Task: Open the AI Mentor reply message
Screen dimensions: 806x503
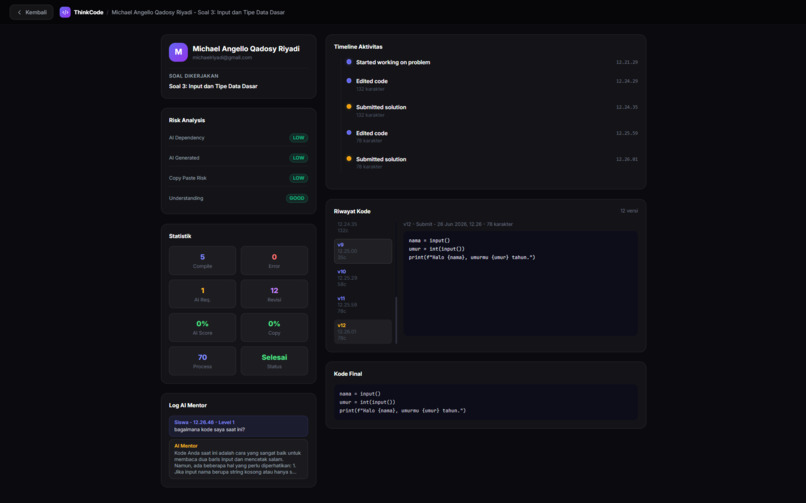Action: pyautogui.click(x=239, y=459)
